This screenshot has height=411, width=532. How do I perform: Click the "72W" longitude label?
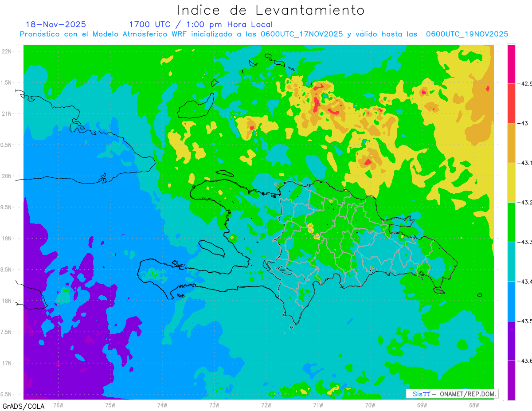click(x=266, y=405)
